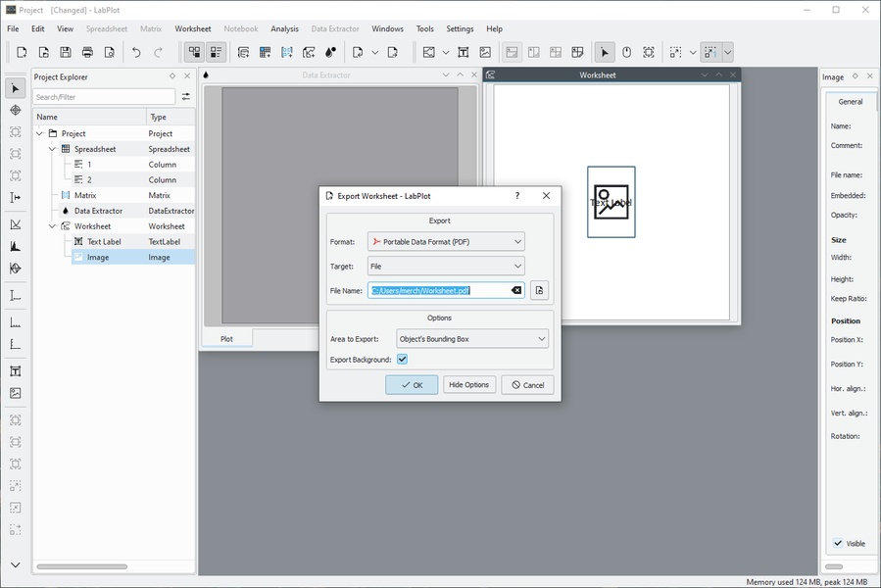Image resolution: width=881 pixels, height=588 pixels.
Task: Select the arrow pointer tool in the left toolbar
Action: (x=16, y=88)
